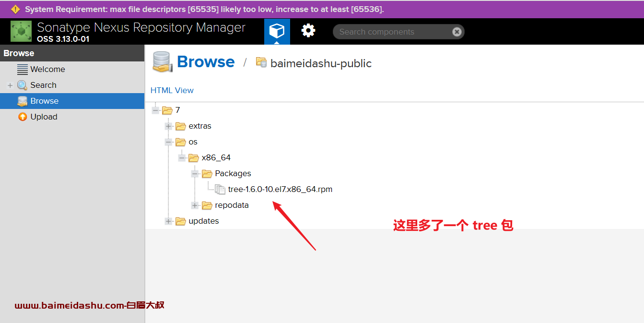Click the repository icon beside baimeidashu-public
The width and height of the screenshot is (644, 323).
point(261,62)
